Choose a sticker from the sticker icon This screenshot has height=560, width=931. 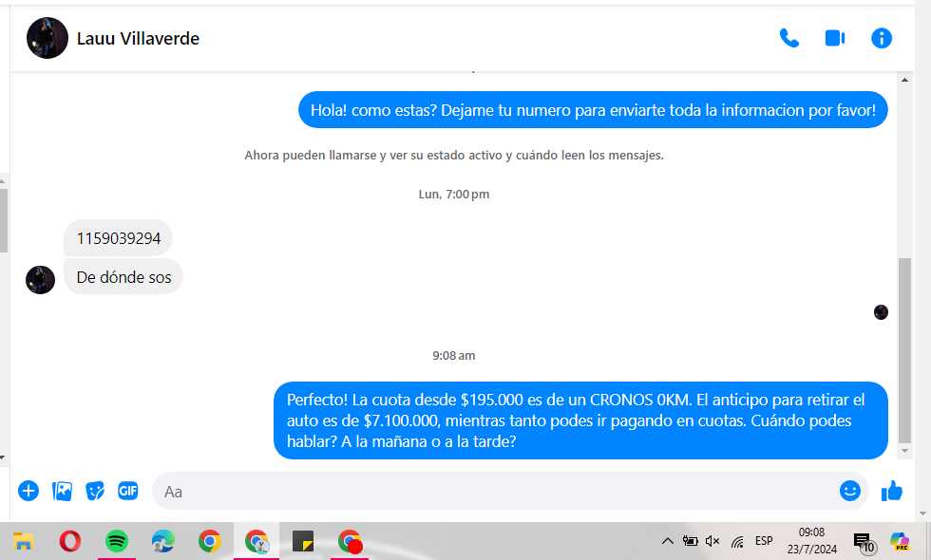pyautogui.click(x=95, y=491)
